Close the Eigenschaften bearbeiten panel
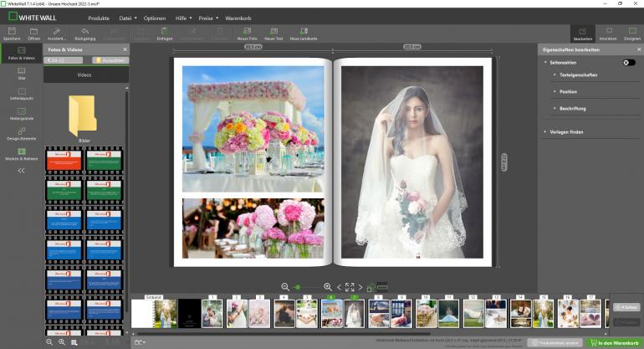Image resolution: width=644 pixels, height=349 pixels. [639, 49]
